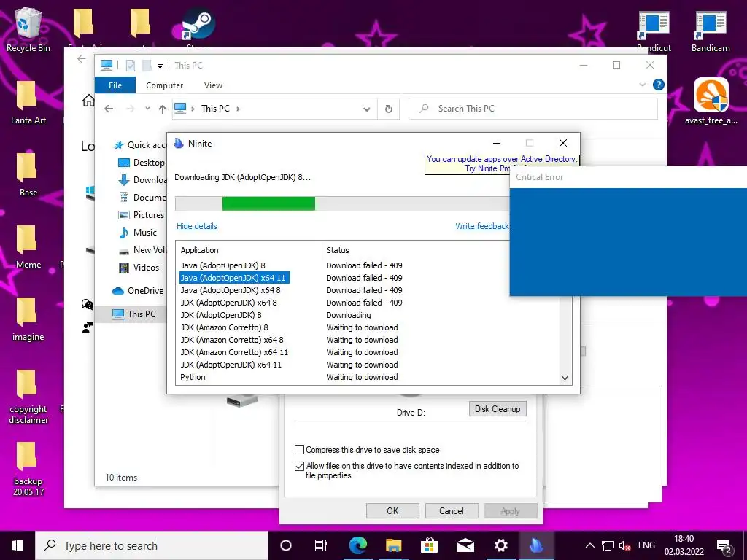Launch Microsoft Edge from the taskbar
This screenshot has height=560, width=747.
357,545
